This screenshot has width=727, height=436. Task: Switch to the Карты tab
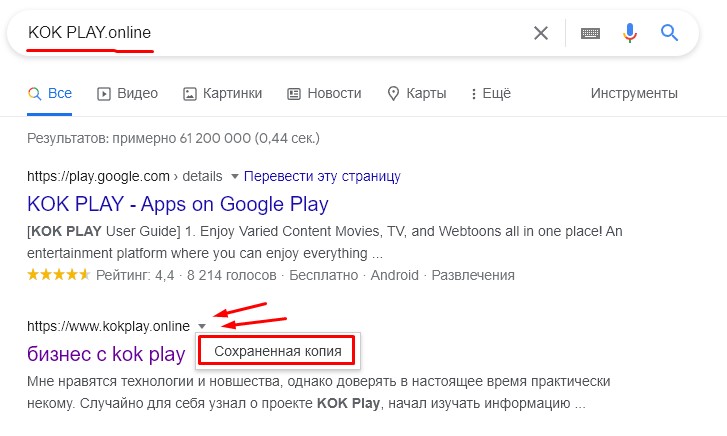416,93
